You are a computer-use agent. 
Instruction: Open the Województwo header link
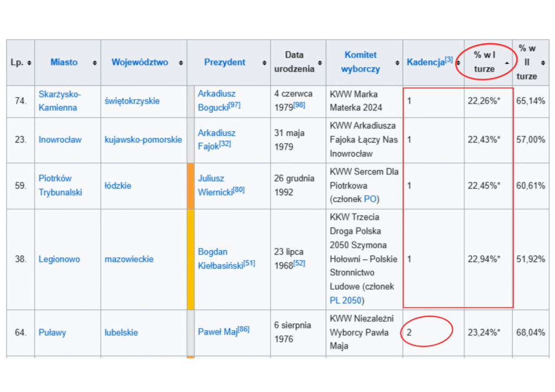coord(140,62)
